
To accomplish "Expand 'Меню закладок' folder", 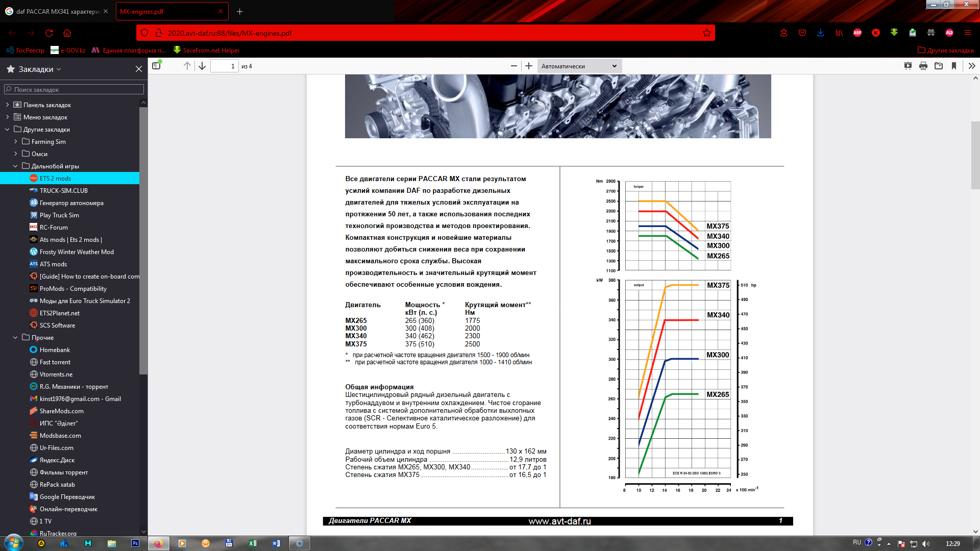I will point(7,117).
